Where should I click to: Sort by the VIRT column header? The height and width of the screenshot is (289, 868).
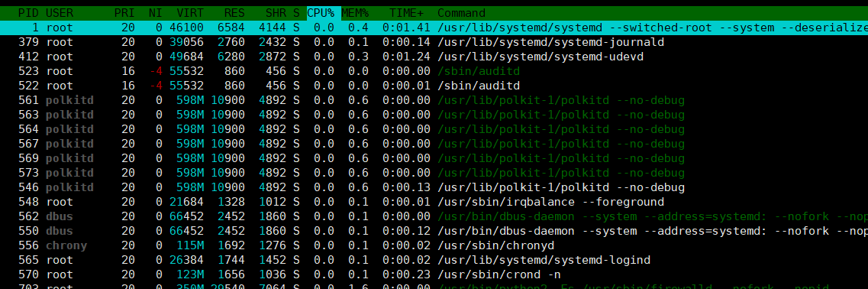pos(190,13)
